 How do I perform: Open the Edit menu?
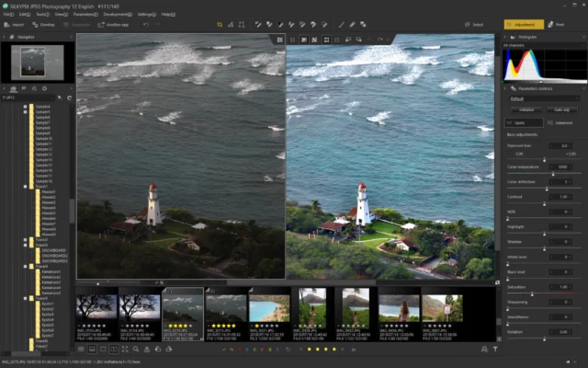[x=25, y=15]
